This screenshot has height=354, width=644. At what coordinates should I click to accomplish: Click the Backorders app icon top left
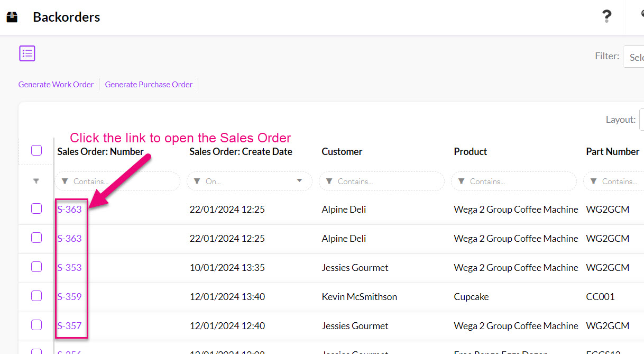[x=12, y=16]
